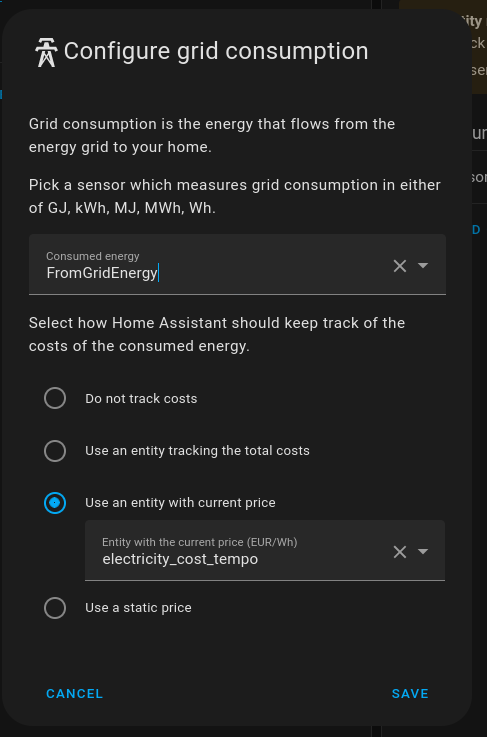Click the 'Consumed energy' floating field label
The width and height of the screenshot is (487, 737).
click(x=93, y=256)
